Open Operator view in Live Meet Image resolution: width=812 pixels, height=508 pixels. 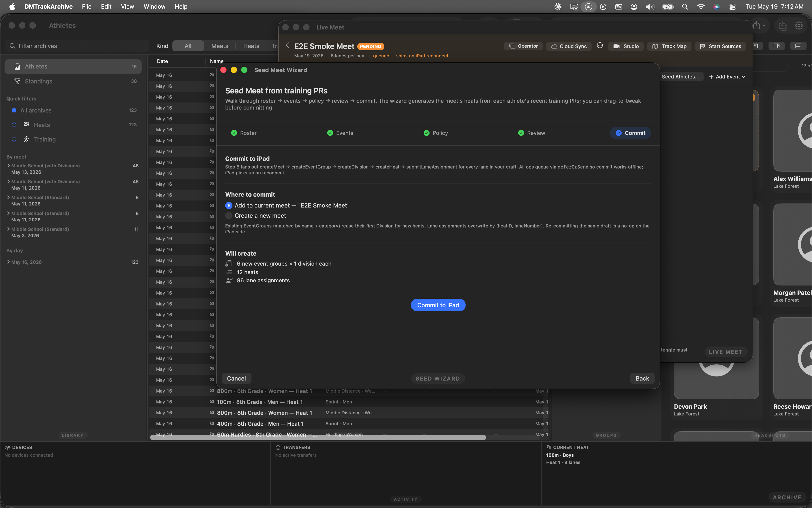tap(523, 46)
